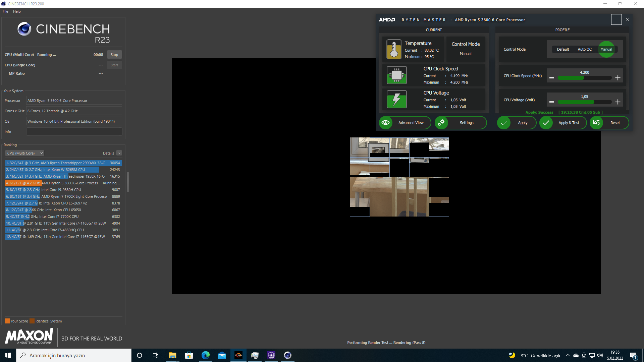
Task: Open the volume speaker tray icon
Action: (x=600, y=355)
